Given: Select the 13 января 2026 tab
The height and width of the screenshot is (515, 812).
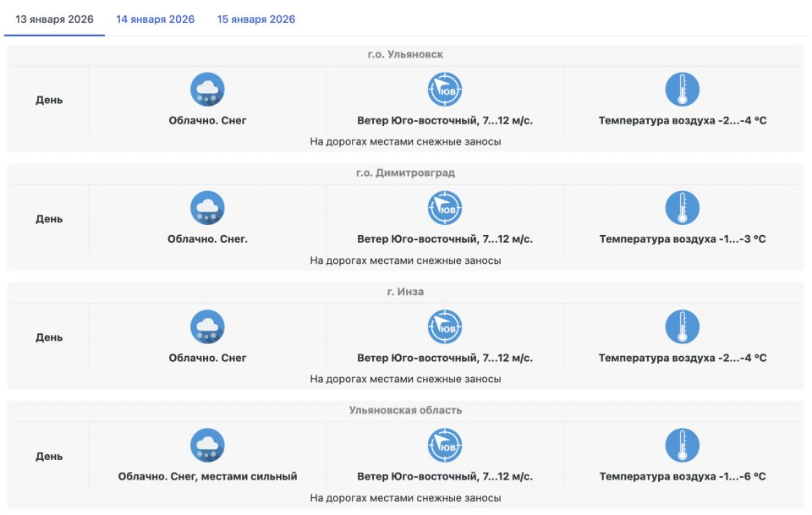Looking at the screenshot, I should pos(54,19).
